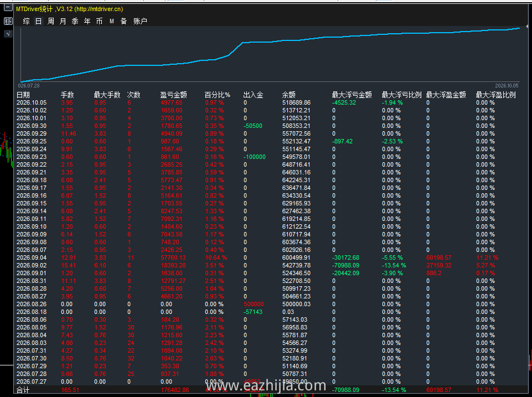Click the 2026.08.18 date cell

[32, 312]
